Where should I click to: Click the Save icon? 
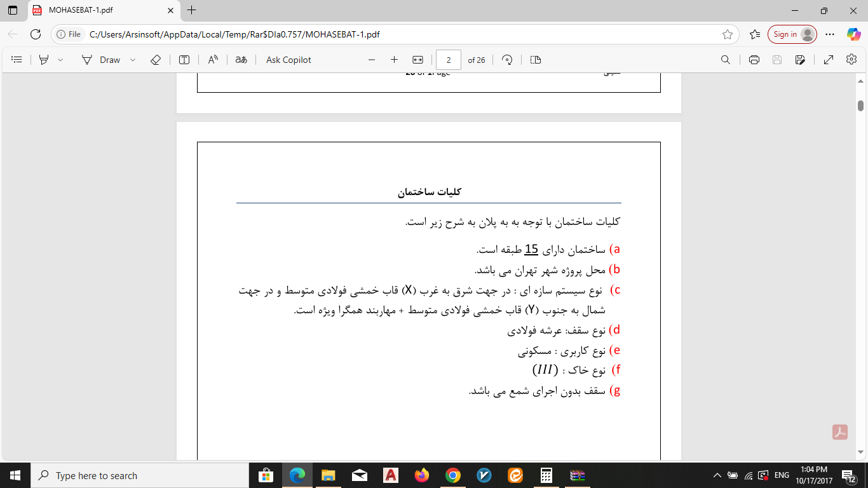click(776, 60)
